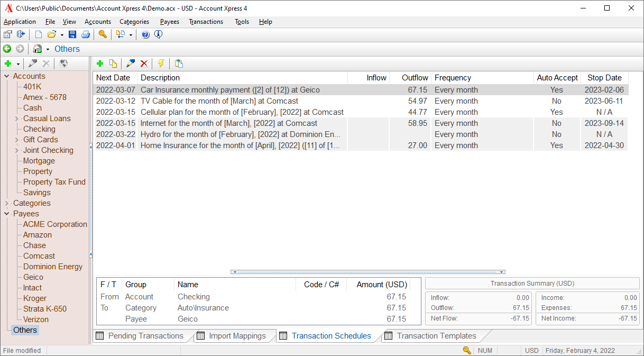The height and width of the screenshot is (356, 644).
Task: Delete selected schedule with red X icon
Action: click(x=144, y=63)
